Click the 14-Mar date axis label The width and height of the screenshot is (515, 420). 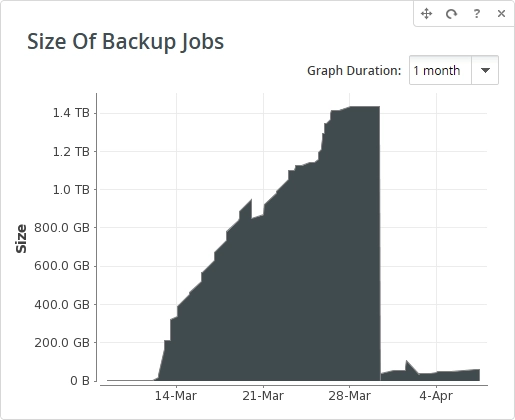coord(176,396)
